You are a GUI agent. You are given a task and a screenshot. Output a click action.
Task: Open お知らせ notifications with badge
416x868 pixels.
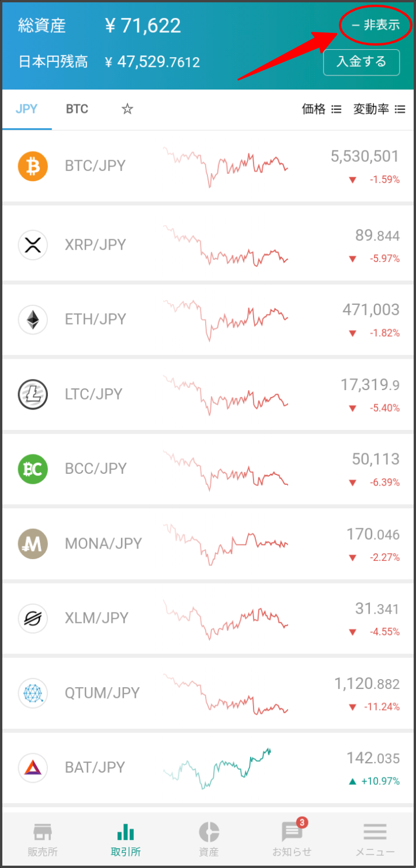(x=292, y=838)
